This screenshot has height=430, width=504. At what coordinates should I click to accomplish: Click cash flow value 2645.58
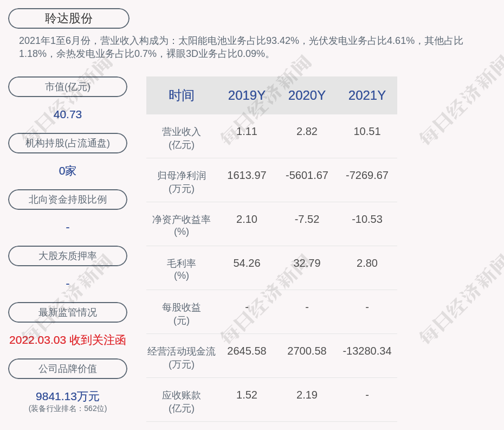(x=247, y=351)
